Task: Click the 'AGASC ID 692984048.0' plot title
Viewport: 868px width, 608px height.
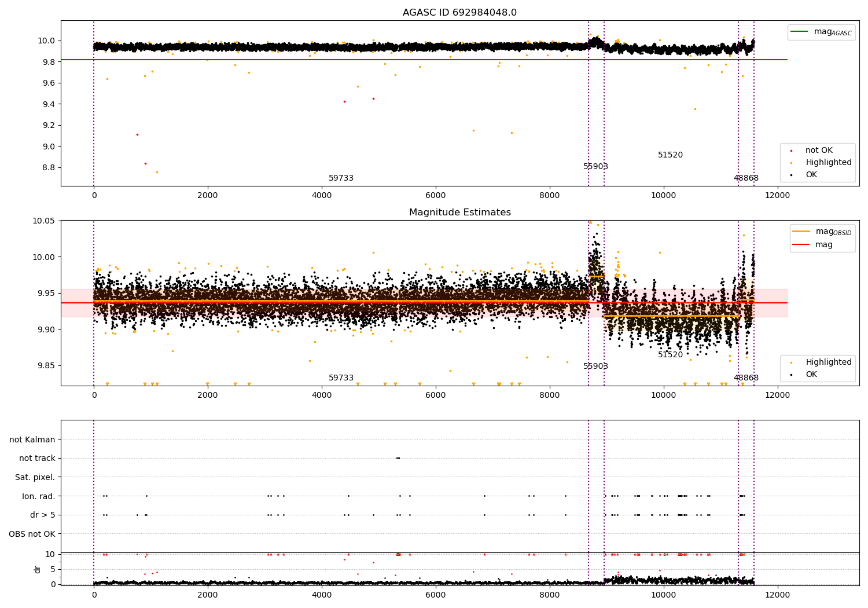Action: [459, 13]
